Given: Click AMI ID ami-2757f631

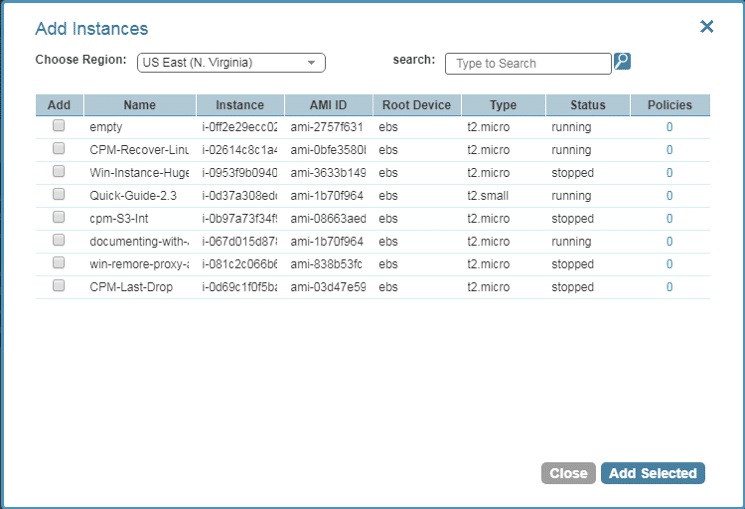Looking at the screenshot, I should (x=326, y=127).
